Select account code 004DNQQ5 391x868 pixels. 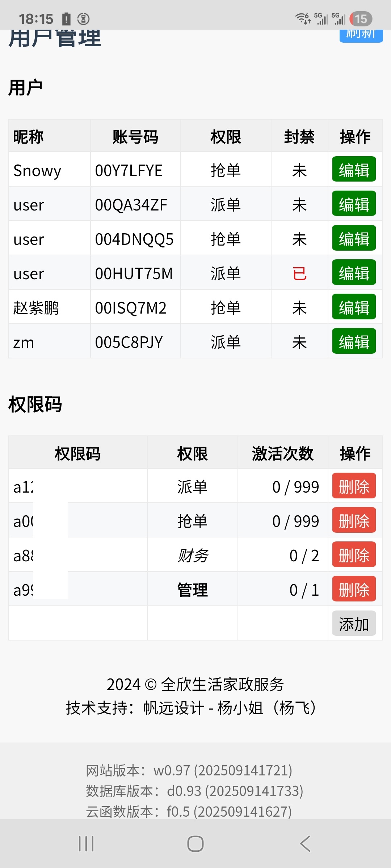[x=134, y=239]
